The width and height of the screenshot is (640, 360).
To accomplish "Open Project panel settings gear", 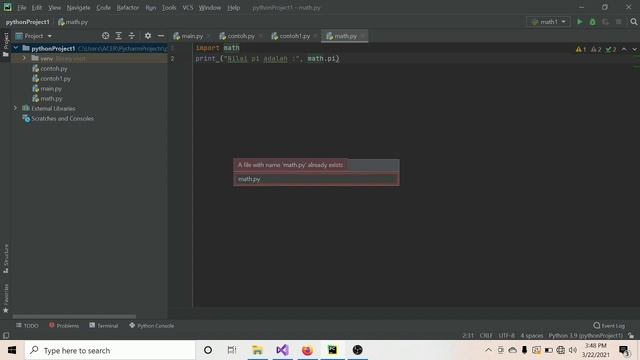I will tap(148, 36).
